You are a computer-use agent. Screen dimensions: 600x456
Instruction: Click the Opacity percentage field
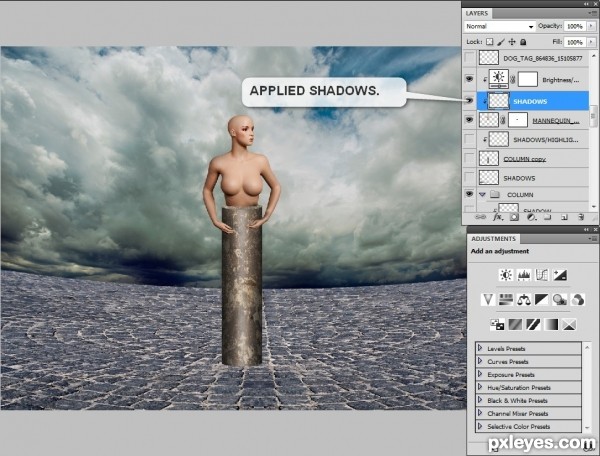coord(575,26)
